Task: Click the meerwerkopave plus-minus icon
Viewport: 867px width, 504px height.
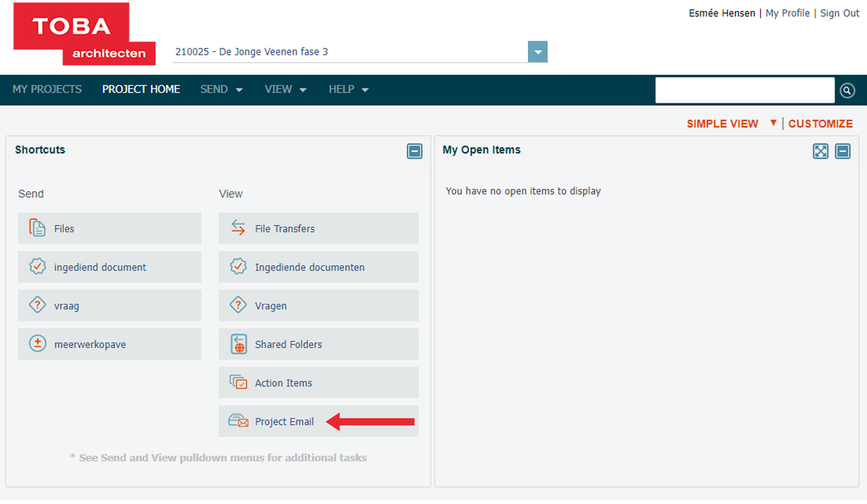Action: (37, 344)
